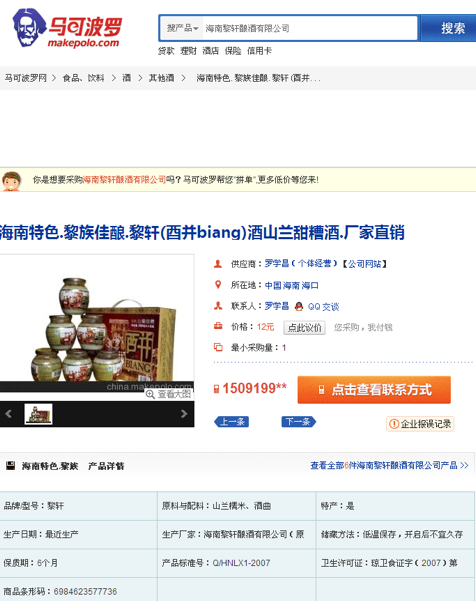Screen dimensions: 476x601
Task: Open 企业报误记录 report button
Action: (420, 424)
